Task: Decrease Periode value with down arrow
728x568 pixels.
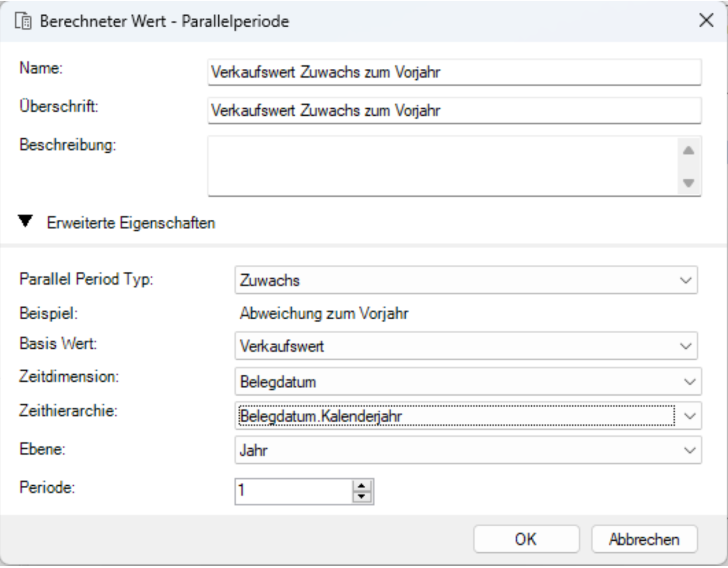Action: [362, 497]
